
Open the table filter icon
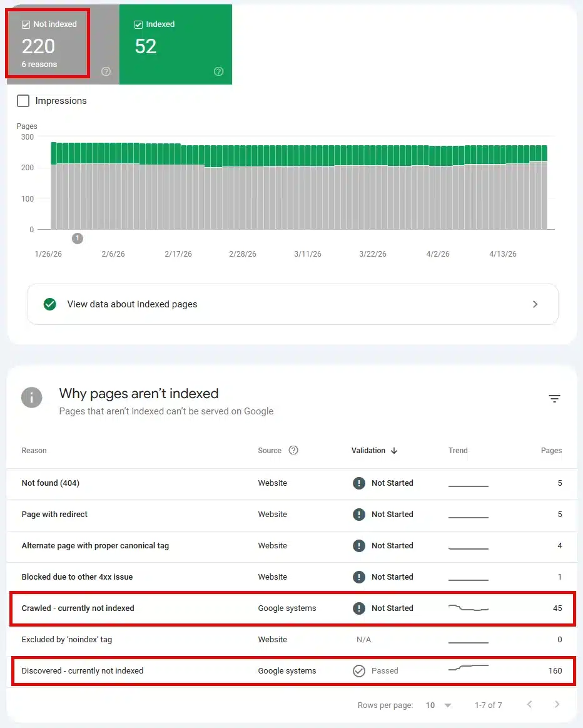(554, 398)
